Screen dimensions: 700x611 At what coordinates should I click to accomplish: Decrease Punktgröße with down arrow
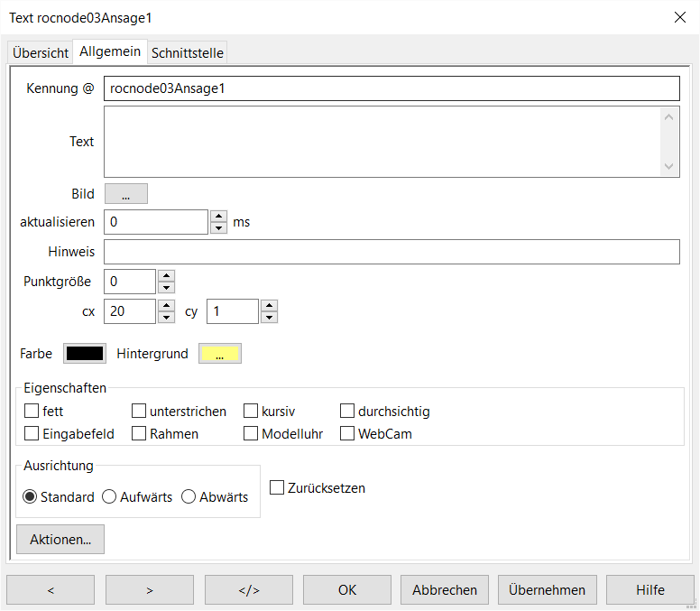(166, 288)
